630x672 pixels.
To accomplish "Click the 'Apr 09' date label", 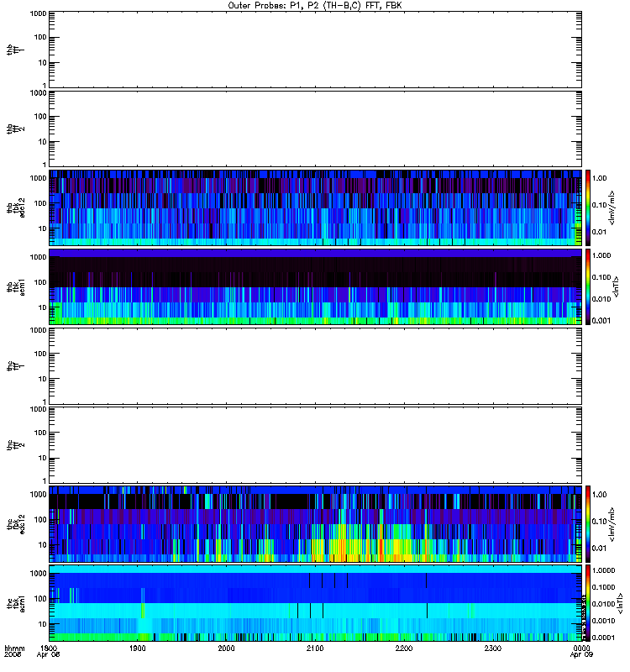I will click(x=581, y=655).
